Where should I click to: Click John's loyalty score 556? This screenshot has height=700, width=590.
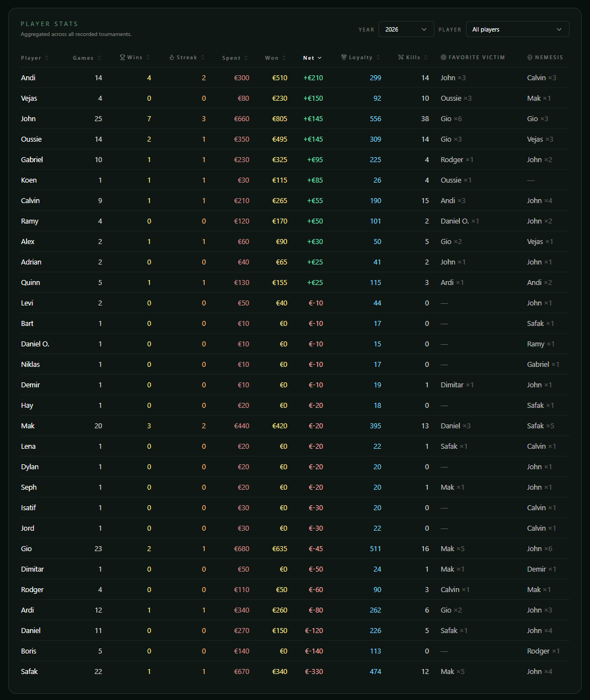375,119
